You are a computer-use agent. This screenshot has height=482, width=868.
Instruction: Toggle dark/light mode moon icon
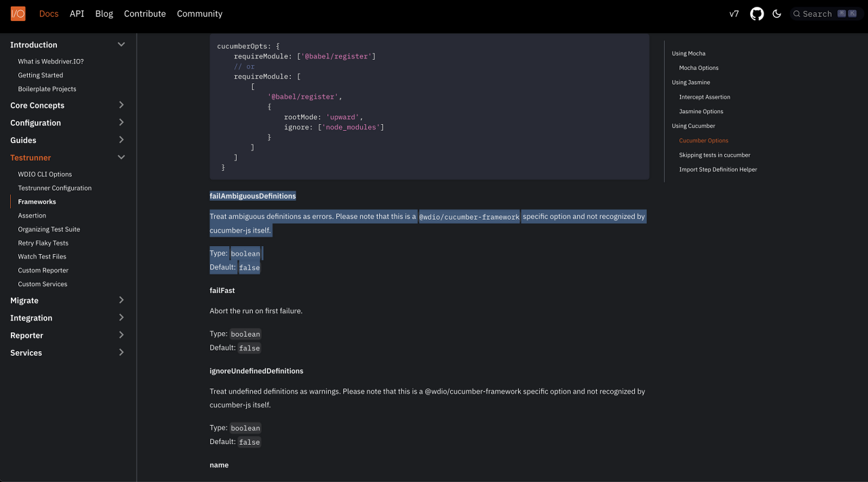[x=777, y=14]
